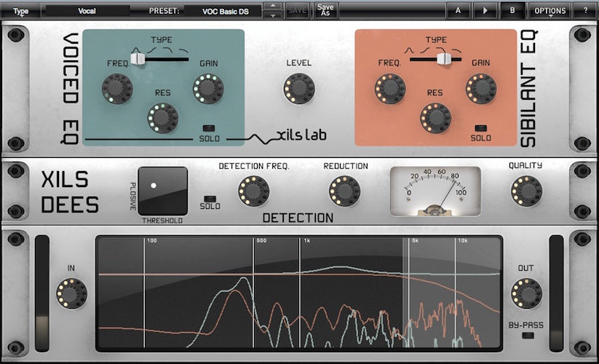Screen dimensions: 599x364
Task: Switch to the B comparison slot
Action: [512, 11]
